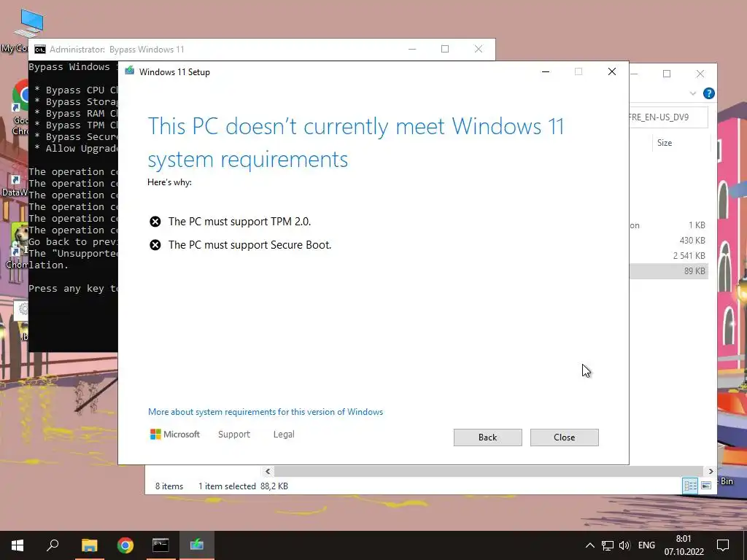
Task: Select the highlighted 89 KB file row
Action: 668,271
